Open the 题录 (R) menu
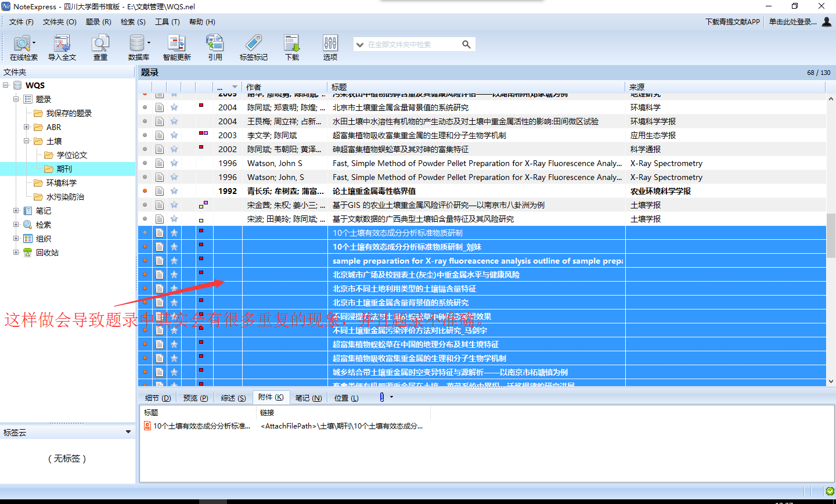Screen dimensions: 836x504 point(99,22)
